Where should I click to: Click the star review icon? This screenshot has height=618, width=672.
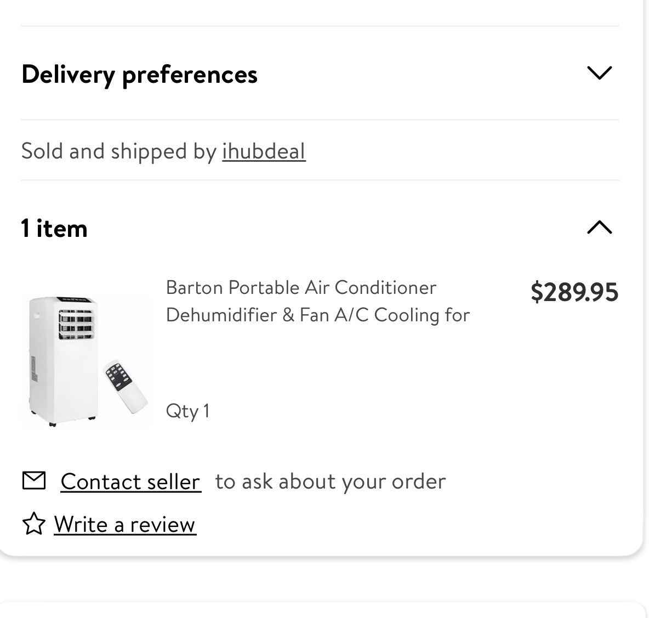point(33,524)
